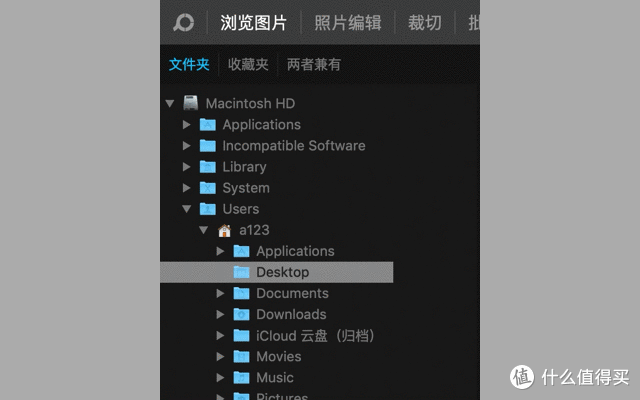Screen dimensions: 640x400
Task: Select the Desktop folder row
Action: point(277,272)
